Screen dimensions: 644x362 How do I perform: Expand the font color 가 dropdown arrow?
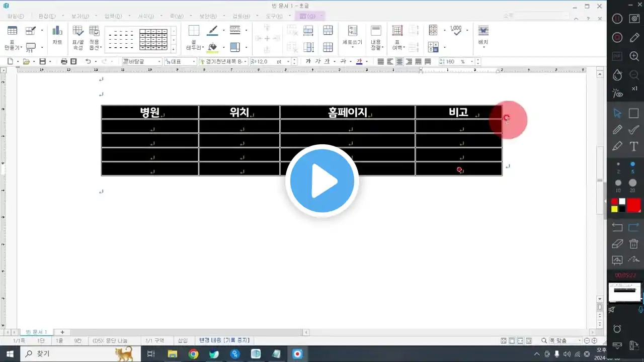pos(367,61)
